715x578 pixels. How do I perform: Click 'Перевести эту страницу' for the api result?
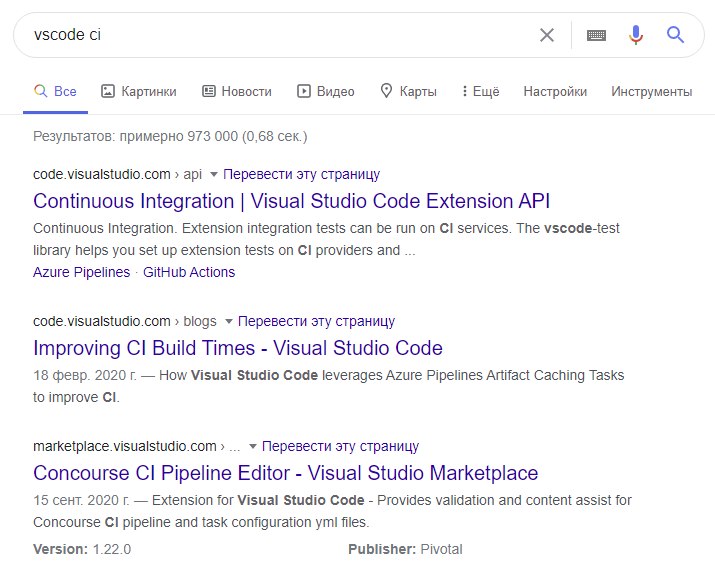point(301,174)
